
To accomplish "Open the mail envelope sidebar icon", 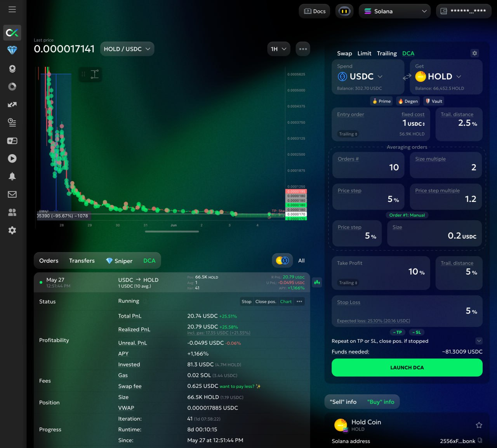I will pyautogui.click(x=12, y=194).
